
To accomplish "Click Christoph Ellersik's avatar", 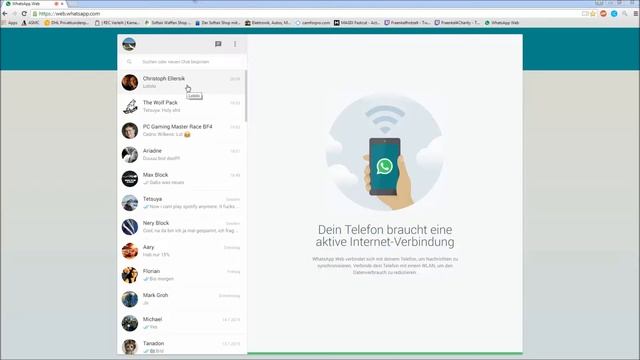I will [x=130, y=82].
